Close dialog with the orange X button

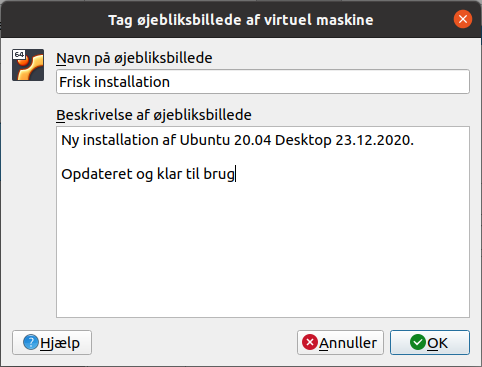point(463,19)
